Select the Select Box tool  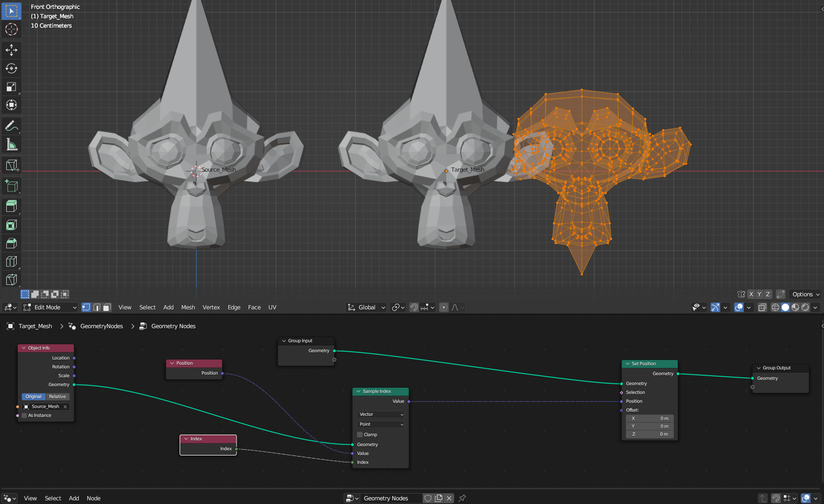click(x=11, y=11)
